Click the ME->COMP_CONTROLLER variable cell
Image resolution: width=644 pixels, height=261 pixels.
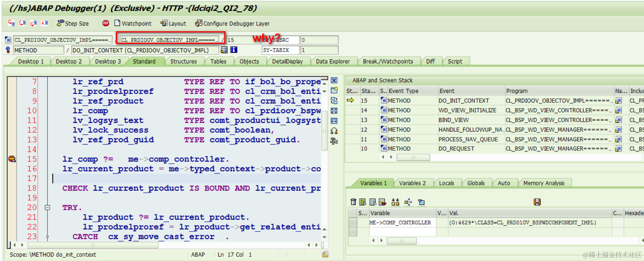pyautogui.click(x=402, y=223)
